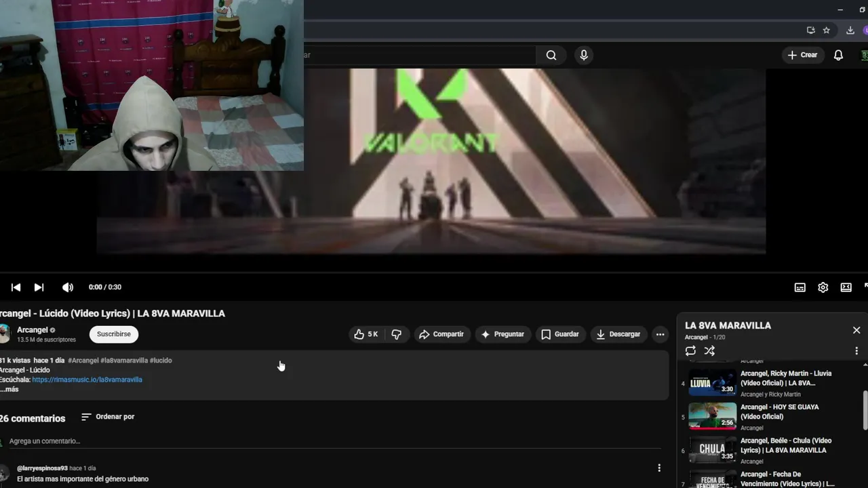Expand the description with ...más
Viewport: 868px width, 488px height.
click(x=9, y=389)
